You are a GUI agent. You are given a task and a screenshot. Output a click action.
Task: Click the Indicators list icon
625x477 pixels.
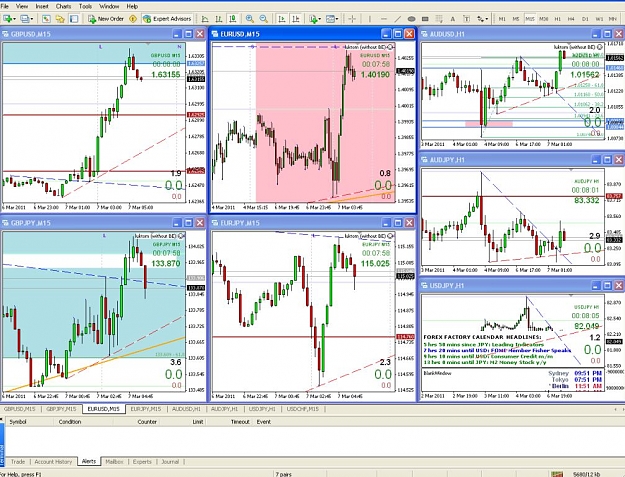pos(313,19)
